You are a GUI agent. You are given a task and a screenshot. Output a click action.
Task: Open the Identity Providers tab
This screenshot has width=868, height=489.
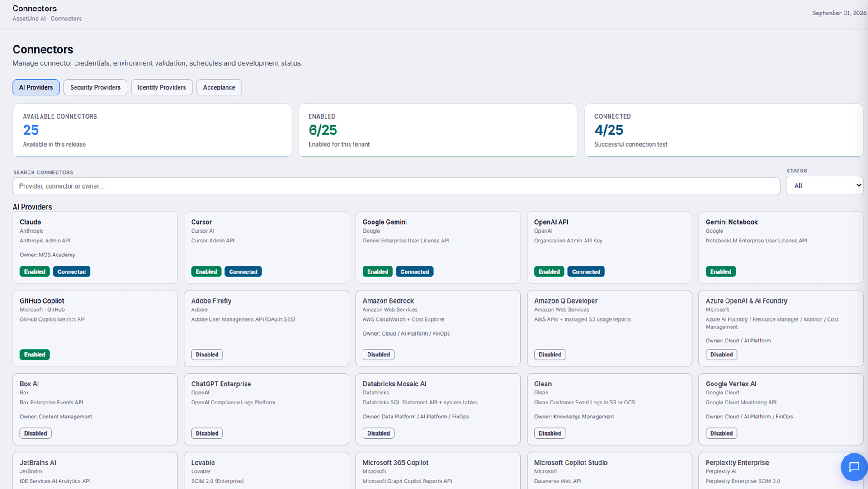[x=162, y=87]
